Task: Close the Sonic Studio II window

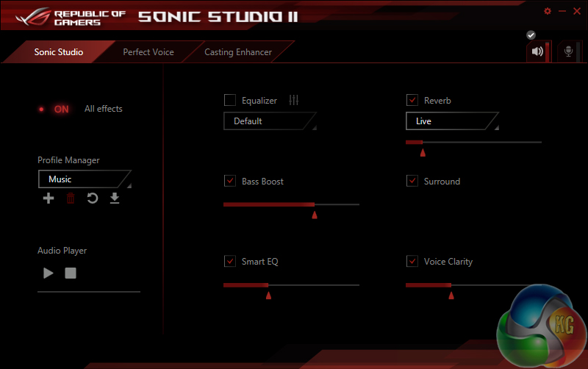Action: coord(577,11)
